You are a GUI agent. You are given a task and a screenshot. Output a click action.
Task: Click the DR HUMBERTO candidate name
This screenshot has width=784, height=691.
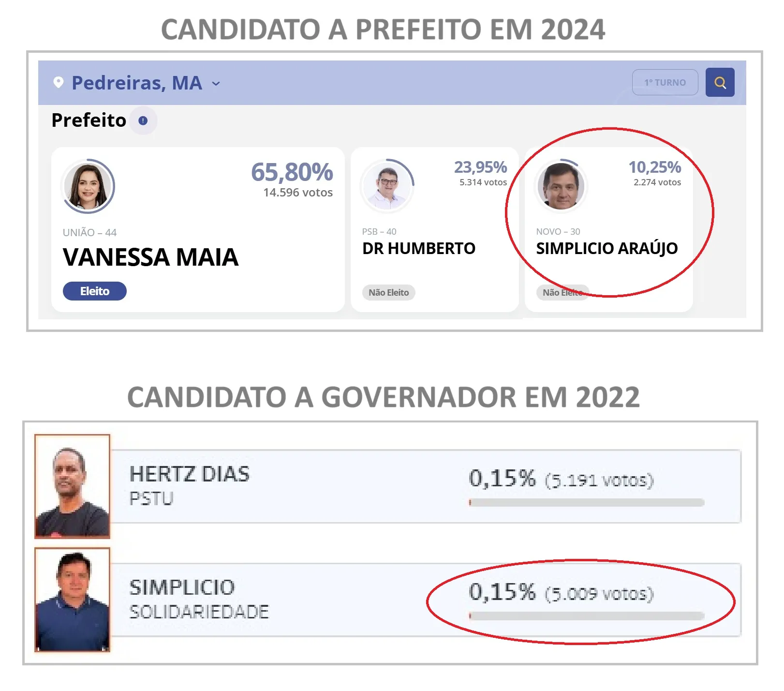click(419, 249)
